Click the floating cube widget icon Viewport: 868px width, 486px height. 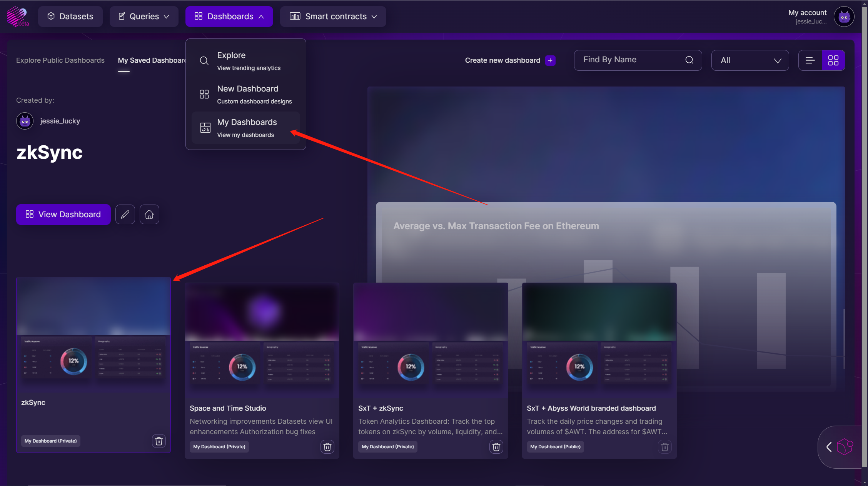[x=845, y=447]
